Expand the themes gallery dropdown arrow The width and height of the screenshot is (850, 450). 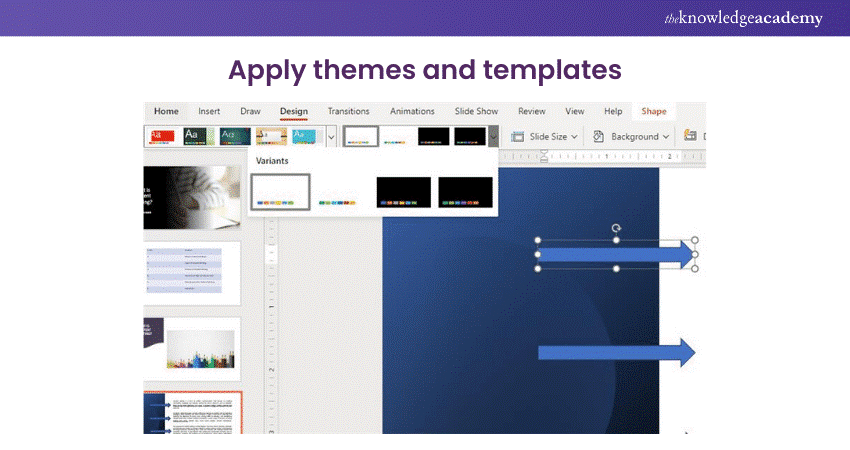click(331, 136)
